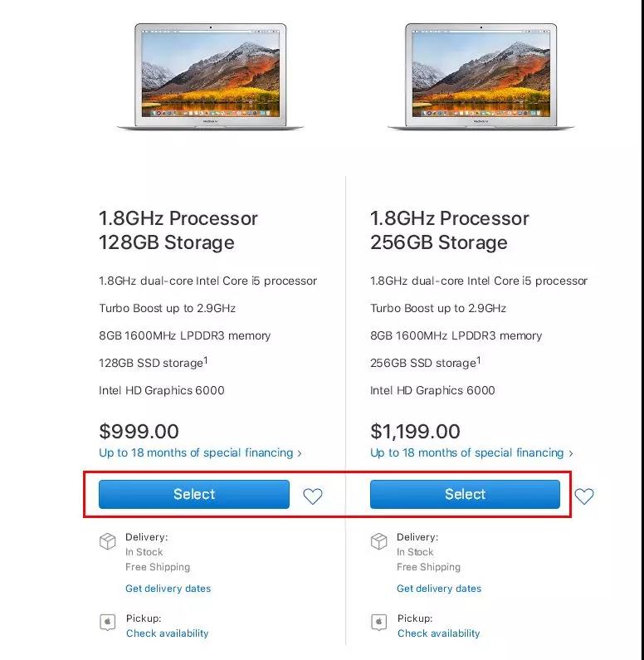Click the 128GB MacBook Air product image

coord(210,76)
